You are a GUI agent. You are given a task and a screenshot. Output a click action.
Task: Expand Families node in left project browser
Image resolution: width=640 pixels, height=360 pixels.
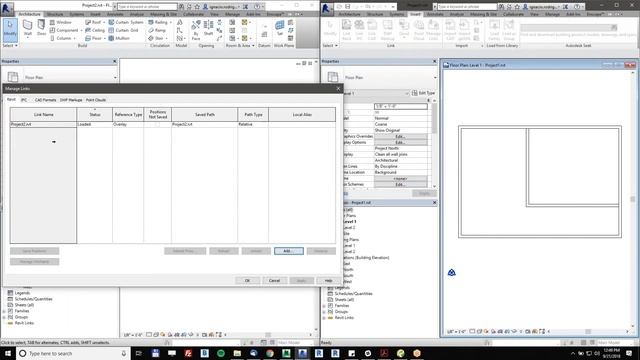coord(4,311)
